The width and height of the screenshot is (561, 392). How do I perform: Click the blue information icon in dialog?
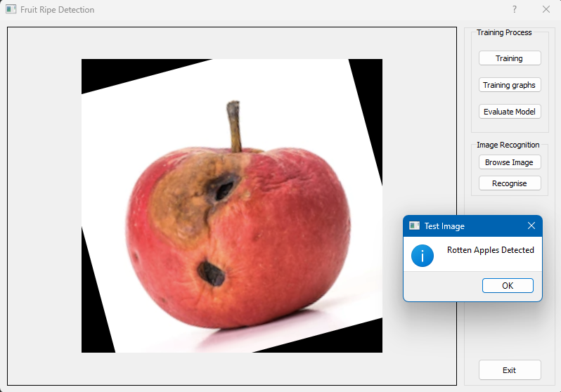[423, 256]
